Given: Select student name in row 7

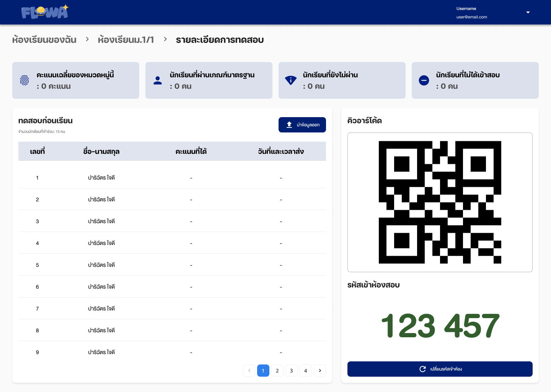Looking at the screenshot, I should pos(101,309).
